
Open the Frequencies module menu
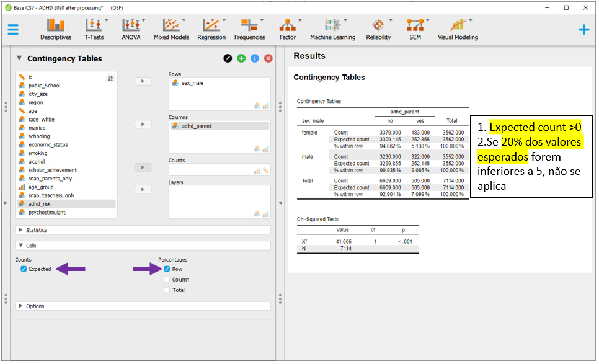249,29
